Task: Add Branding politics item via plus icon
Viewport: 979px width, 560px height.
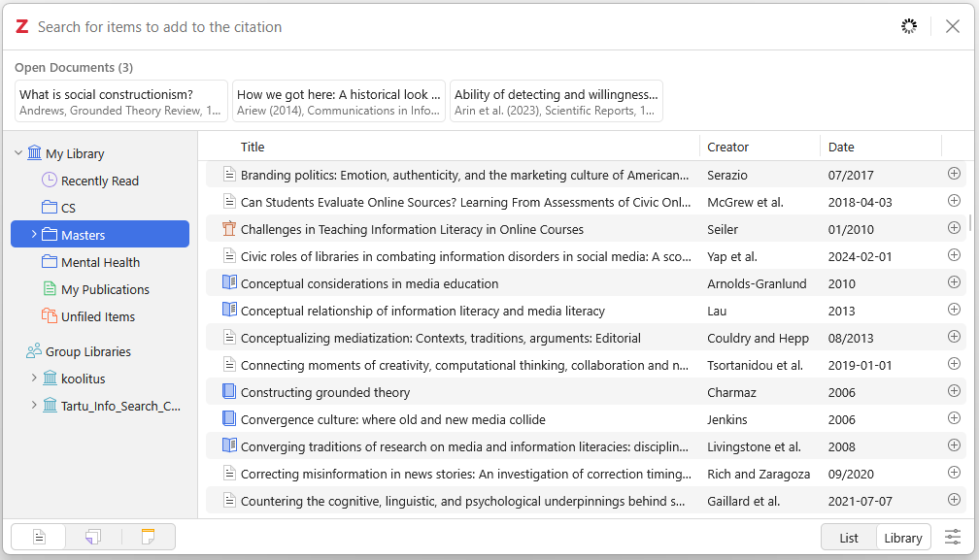Action: point(954,174)
